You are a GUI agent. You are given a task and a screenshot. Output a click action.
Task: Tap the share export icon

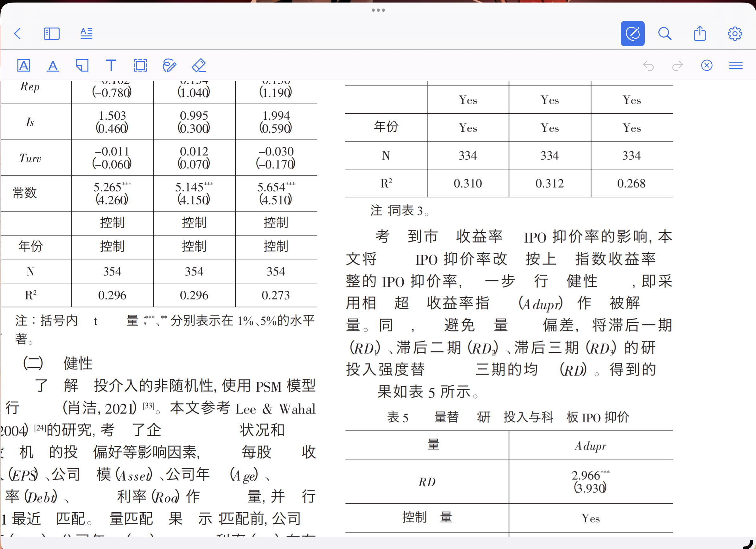700,34
